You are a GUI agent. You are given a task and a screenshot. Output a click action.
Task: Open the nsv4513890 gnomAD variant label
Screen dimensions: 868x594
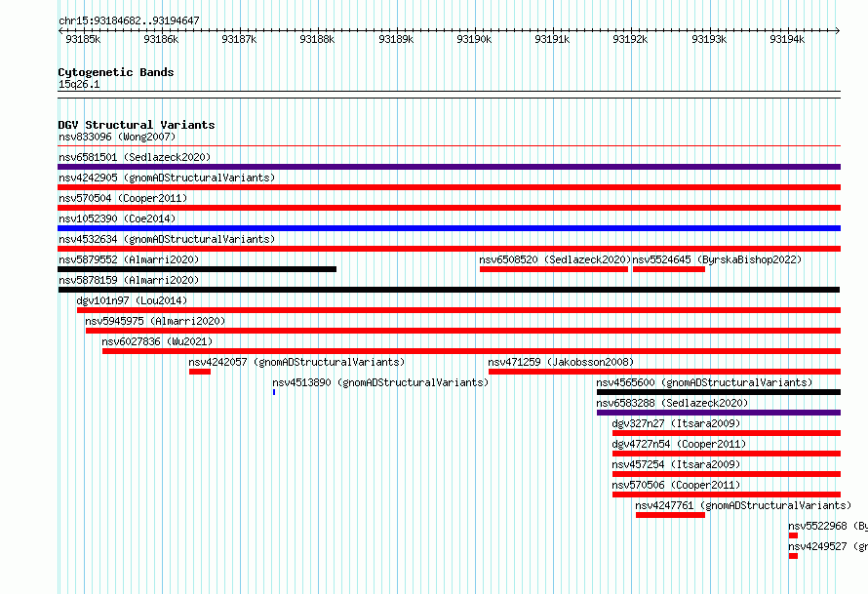point(380,382)
